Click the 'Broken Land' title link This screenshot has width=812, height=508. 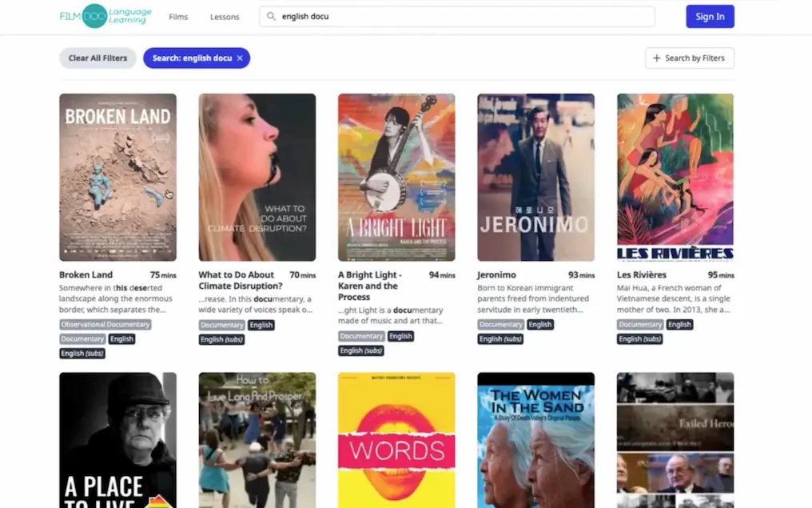point(86,274)
